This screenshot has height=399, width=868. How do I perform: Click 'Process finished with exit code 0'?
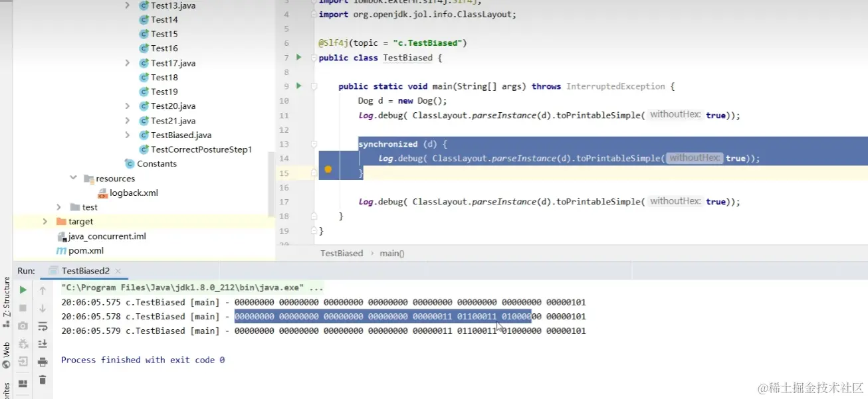(x=143, y=360)
